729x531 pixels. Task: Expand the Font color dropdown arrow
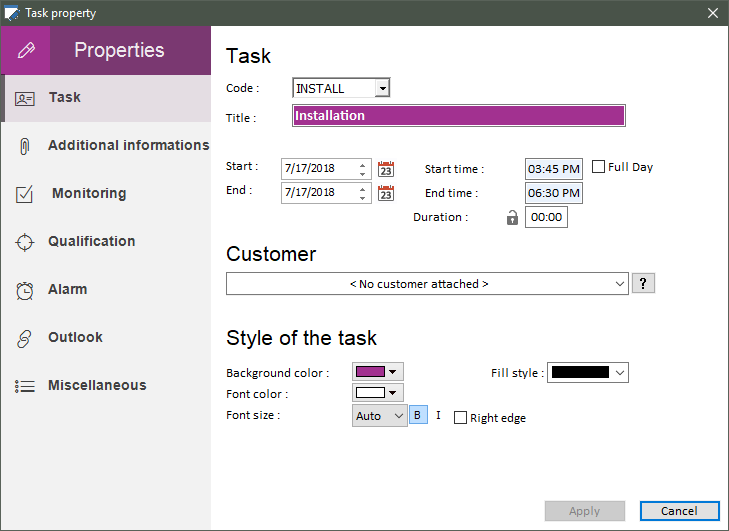point(393,393)
